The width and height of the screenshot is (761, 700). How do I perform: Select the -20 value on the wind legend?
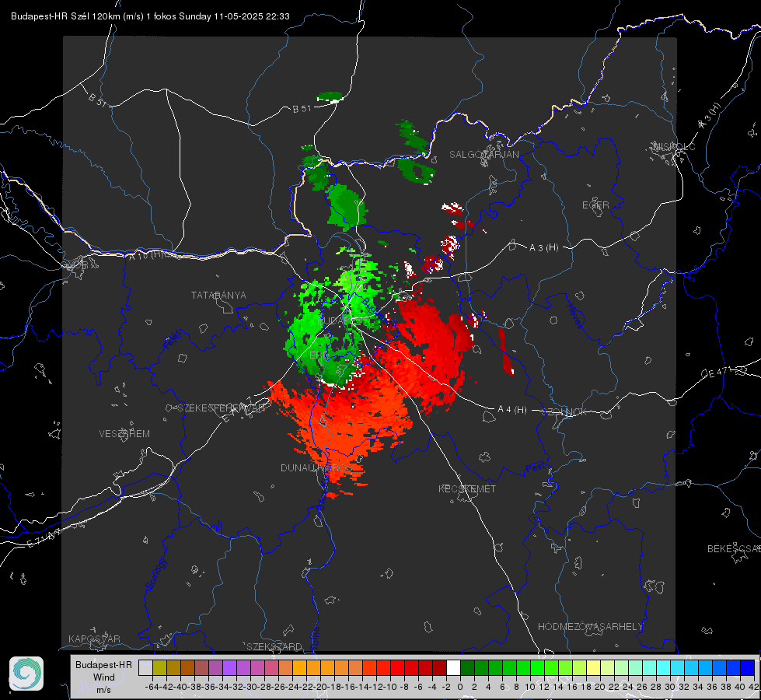pyautogui.click(x=320, y=687)
